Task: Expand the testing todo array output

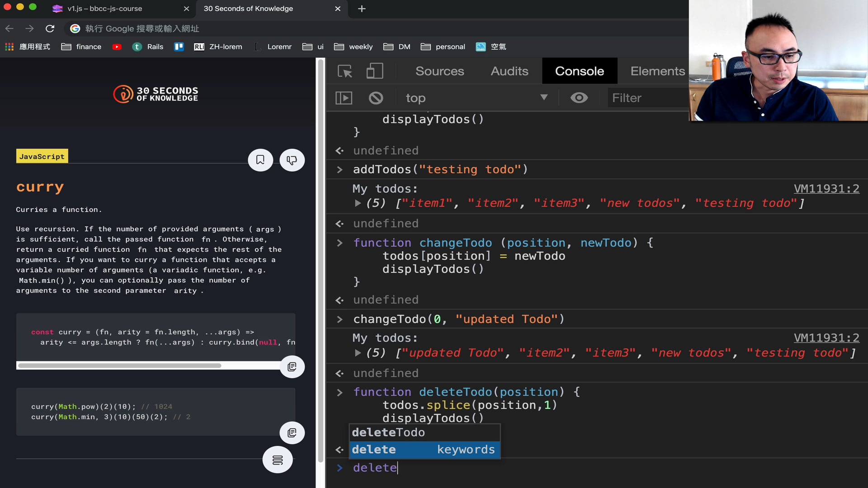Action: pyautogui.click(x=358, y=203)
